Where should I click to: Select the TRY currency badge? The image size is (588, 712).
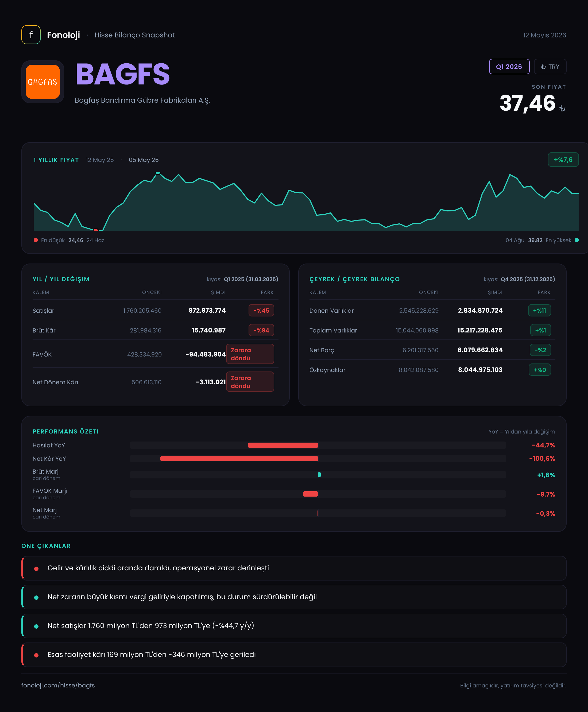[x=550, y=67]
